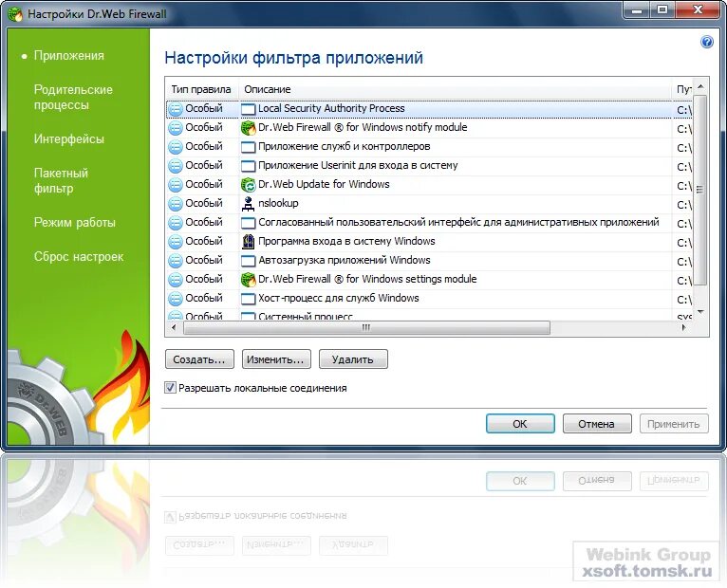Screen dimensions: 727x588
Task: Select Dr.Web Firewall for Windows settings module
Action: point(367,280)
